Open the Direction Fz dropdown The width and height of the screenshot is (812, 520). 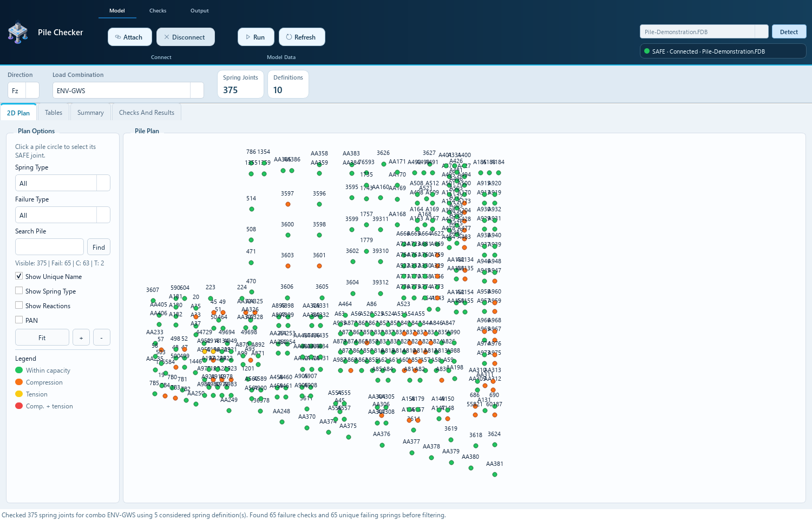click(32, 90)
